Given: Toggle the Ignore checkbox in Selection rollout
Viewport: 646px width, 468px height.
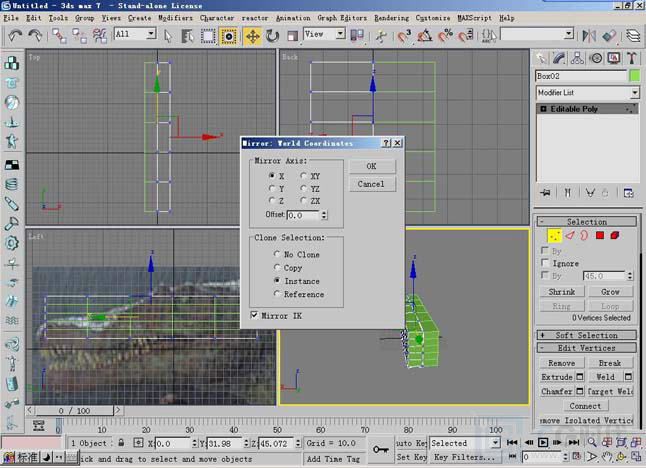Looking at the screenshot, I should pos(545,263).
